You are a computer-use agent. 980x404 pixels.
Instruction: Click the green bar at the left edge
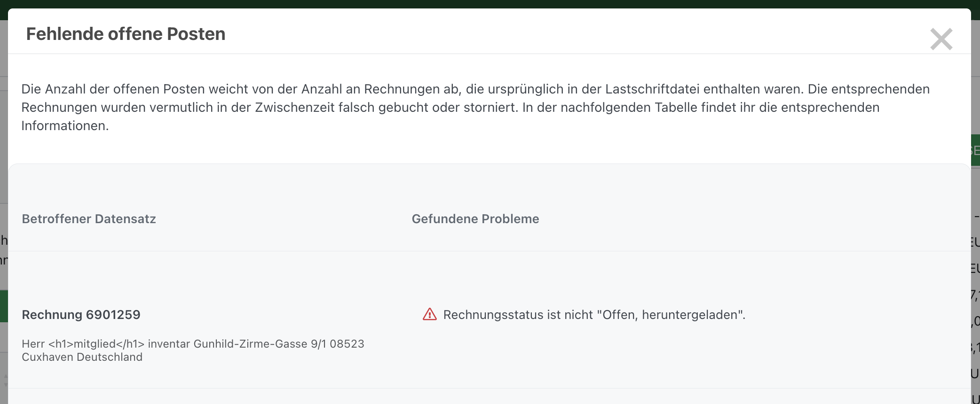4,306
